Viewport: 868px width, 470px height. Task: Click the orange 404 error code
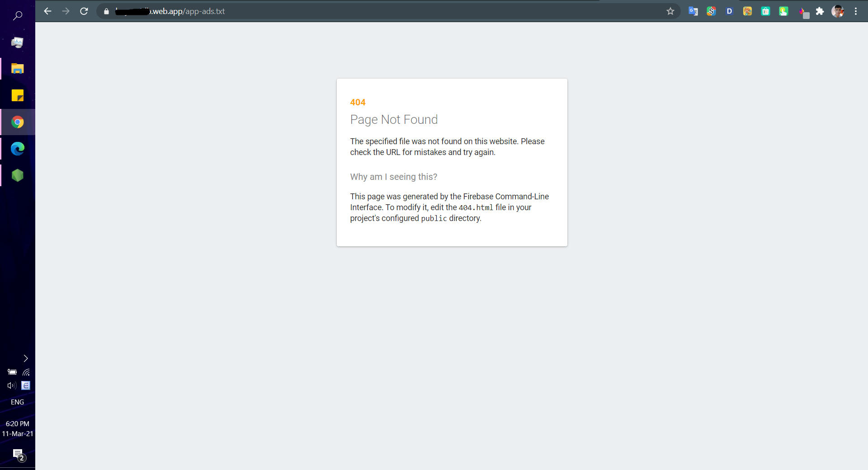[358, 103]
